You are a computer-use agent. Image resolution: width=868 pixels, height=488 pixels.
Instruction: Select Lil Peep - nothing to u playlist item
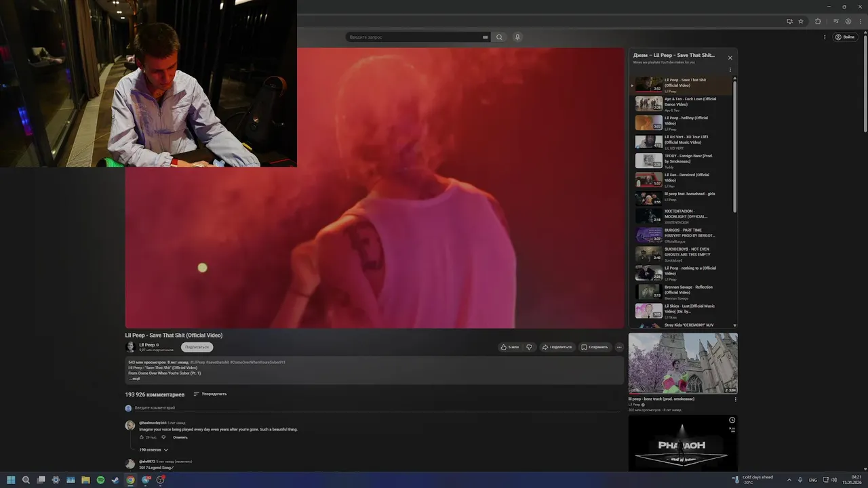coord(682,273)
